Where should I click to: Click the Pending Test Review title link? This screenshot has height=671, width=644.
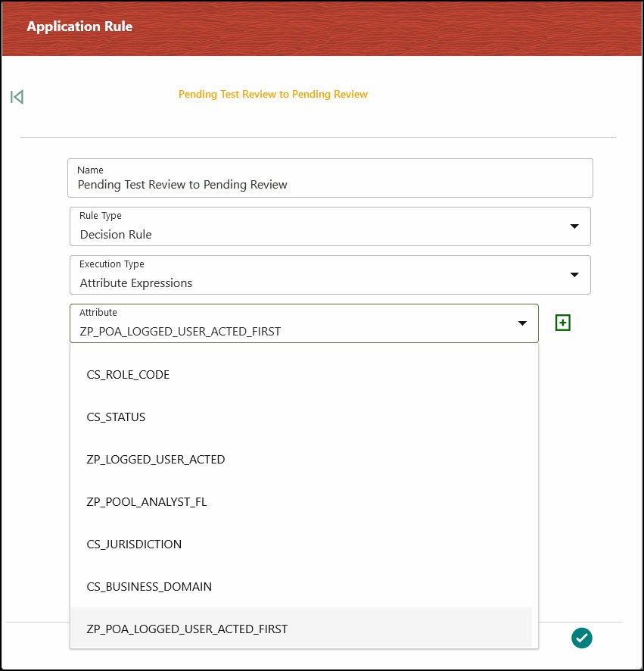pos(273,94)
